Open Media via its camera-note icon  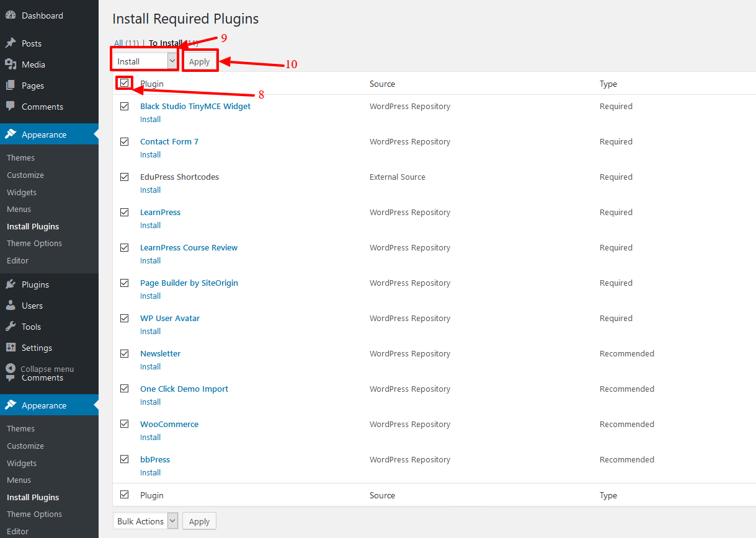coord(11,64)
